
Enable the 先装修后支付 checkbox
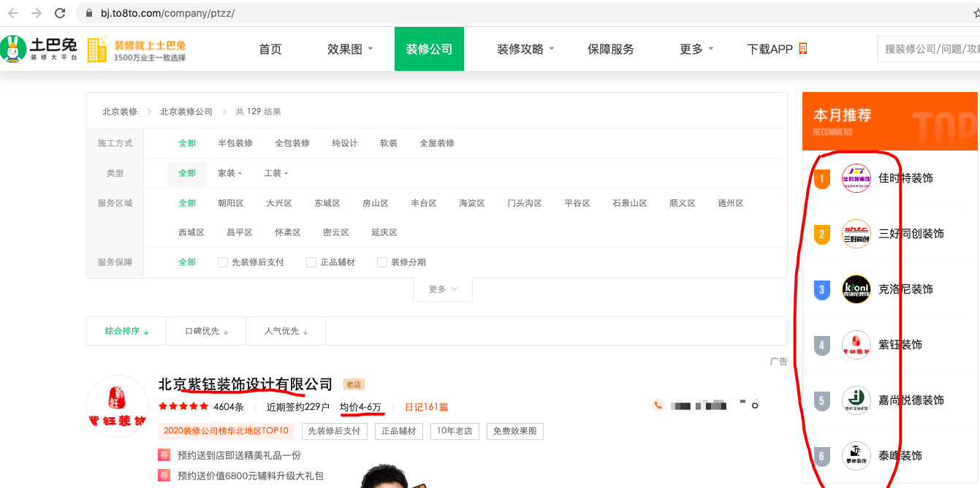click(223, 262)
